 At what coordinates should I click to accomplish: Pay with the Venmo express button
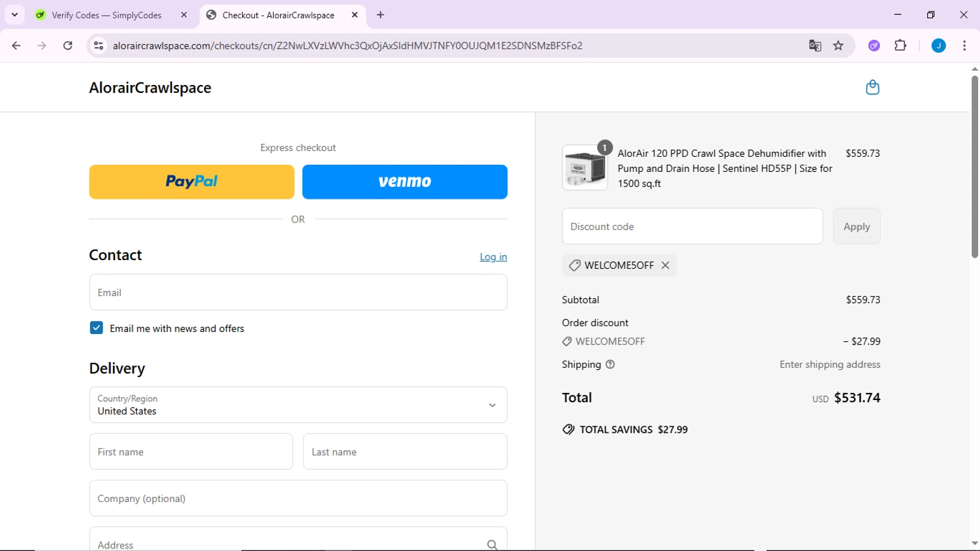tap(404, 182)
